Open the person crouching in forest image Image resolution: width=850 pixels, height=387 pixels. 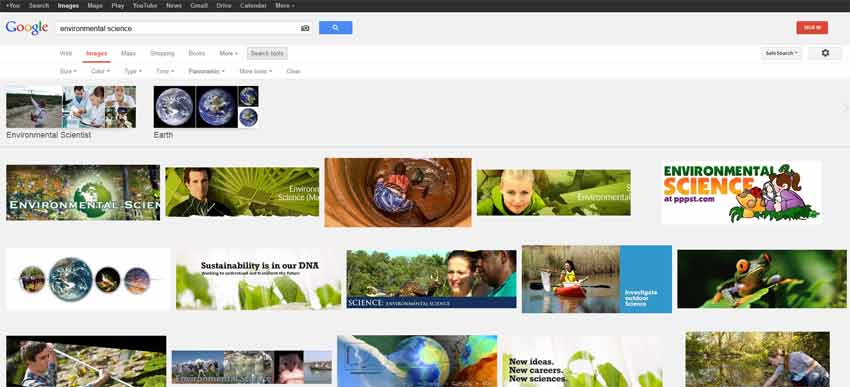click(757, 359)
